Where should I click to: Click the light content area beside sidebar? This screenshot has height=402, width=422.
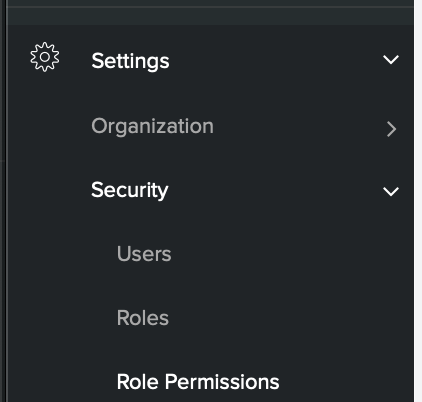(x=418, y=201)
